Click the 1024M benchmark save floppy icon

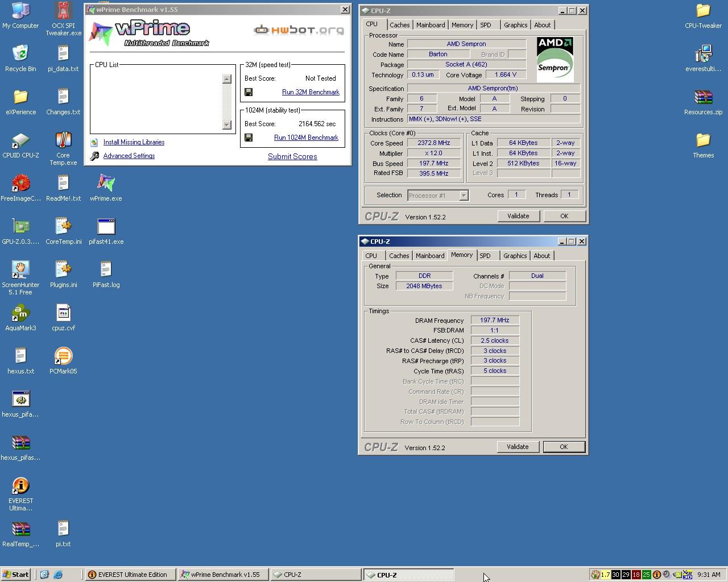coord(249,138)
